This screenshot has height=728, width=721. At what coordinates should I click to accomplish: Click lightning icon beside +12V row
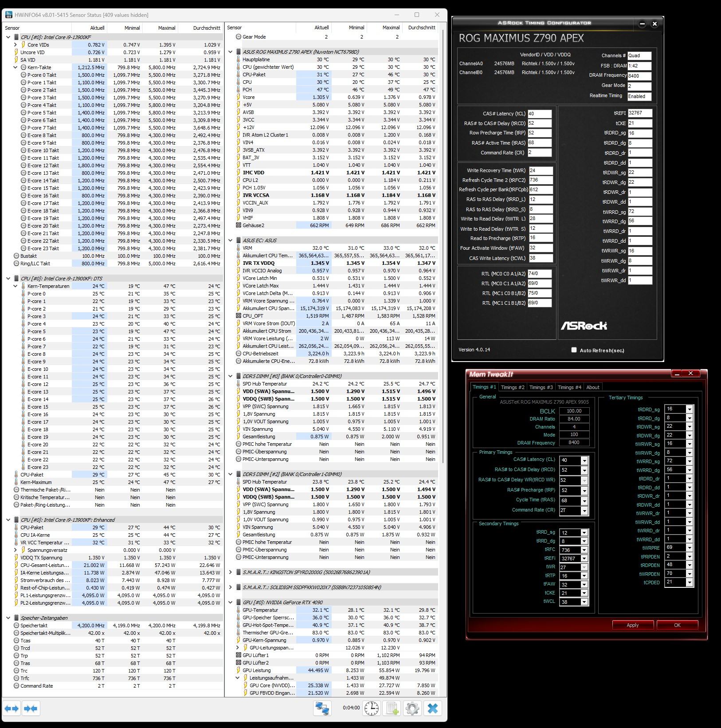coord(239,127)
